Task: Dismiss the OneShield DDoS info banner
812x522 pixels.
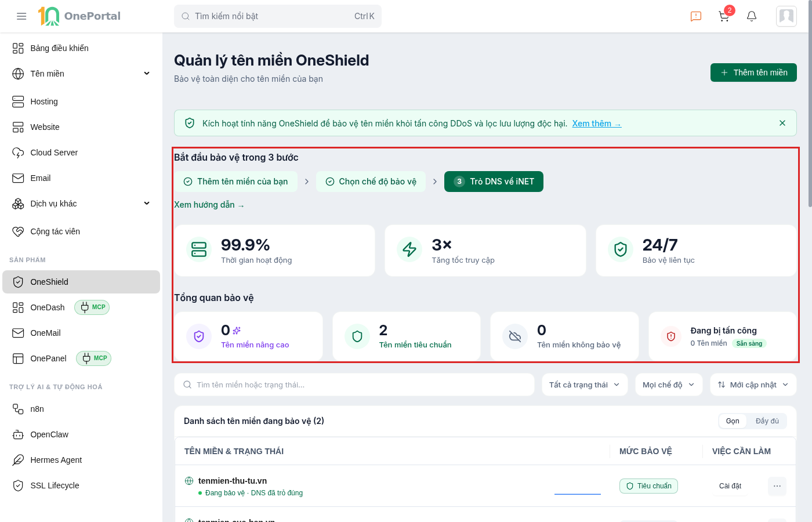Action: 782,123
